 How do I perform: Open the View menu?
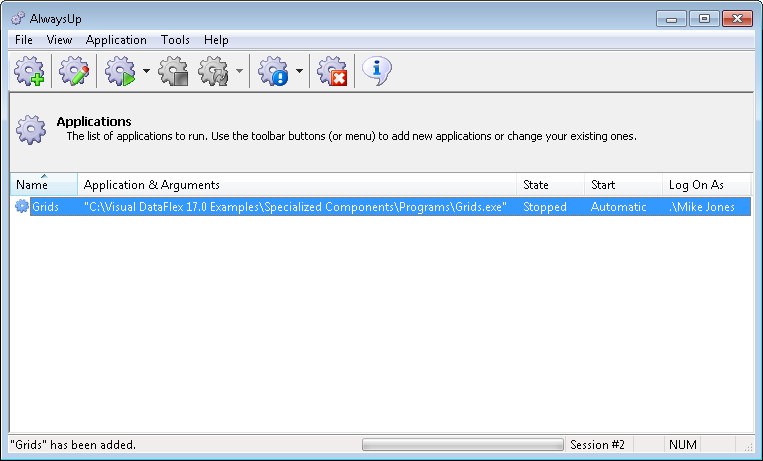coord(59,40)
